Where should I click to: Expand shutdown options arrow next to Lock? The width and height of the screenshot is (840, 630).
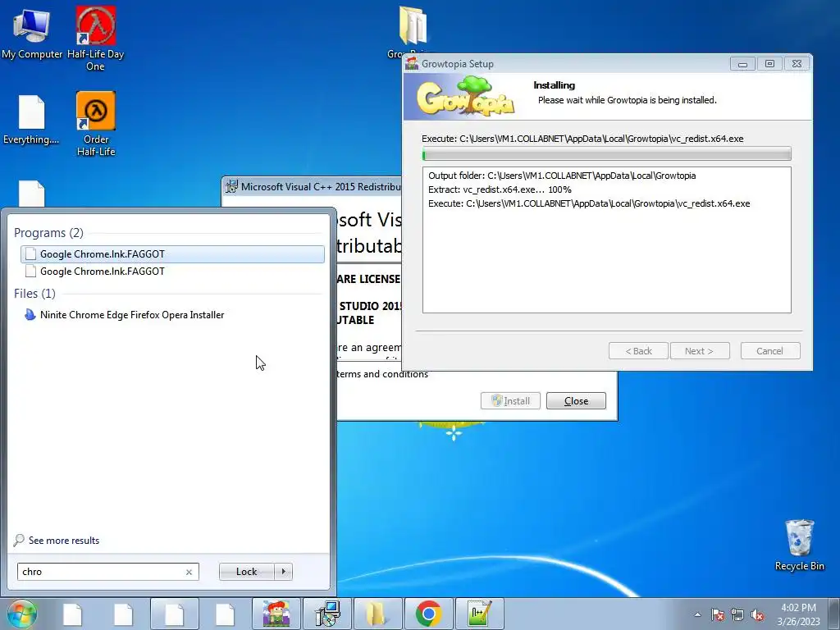click(283, 572)
